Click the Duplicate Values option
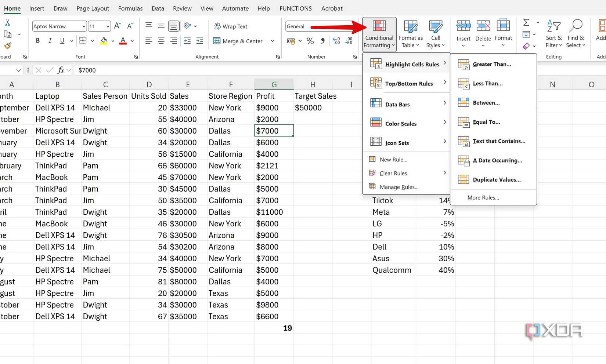606x364 pixels. (x=497, y=179)
